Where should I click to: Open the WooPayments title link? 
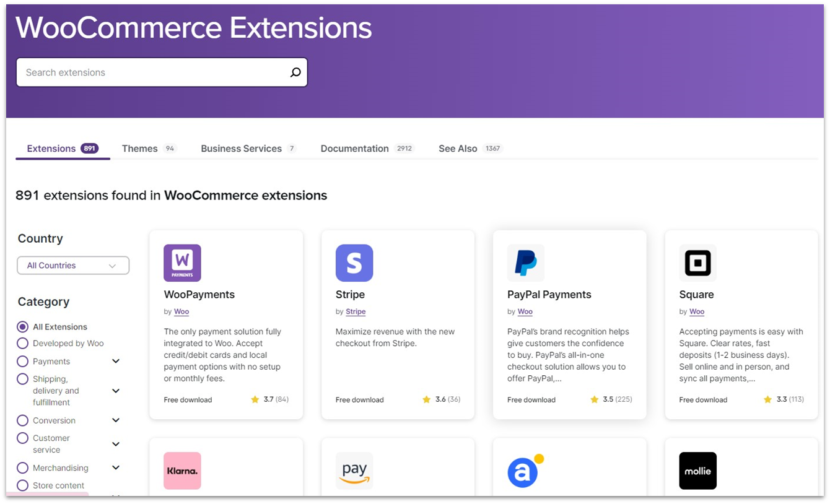[199, 295]
